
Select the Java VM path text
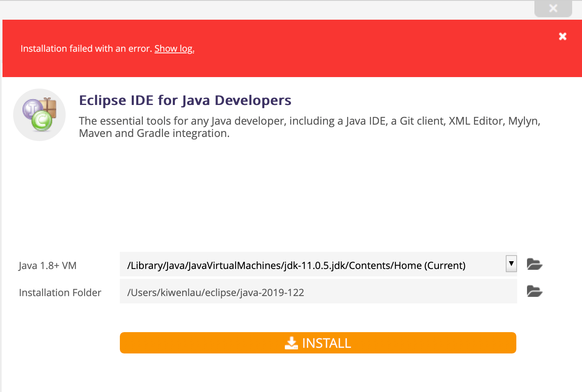tap(296, 265)
